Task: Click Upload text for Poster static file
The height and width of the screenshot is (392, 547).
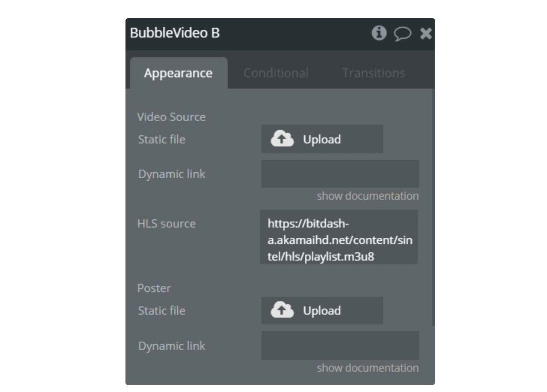Action: point(322,311)
